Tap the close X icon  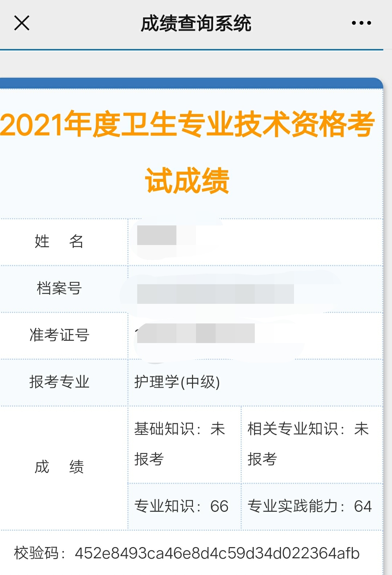[x=21, y=23]
